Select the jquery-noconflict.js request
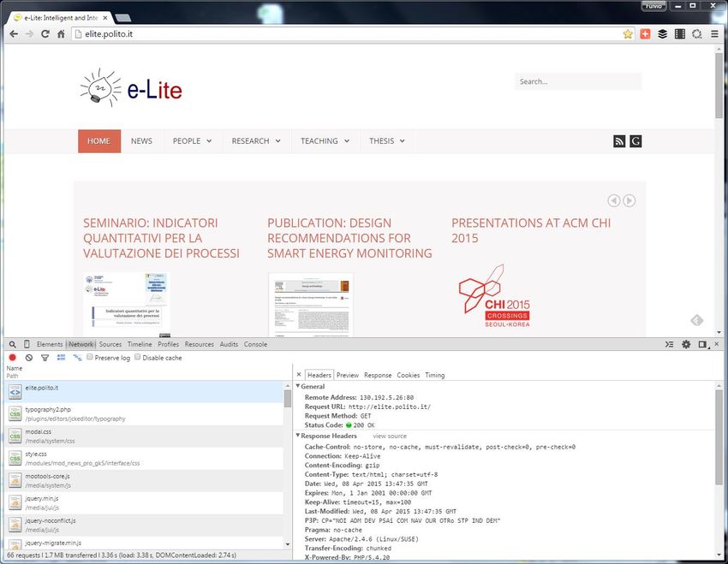728x564 pixels. click(x=144, y=525)
